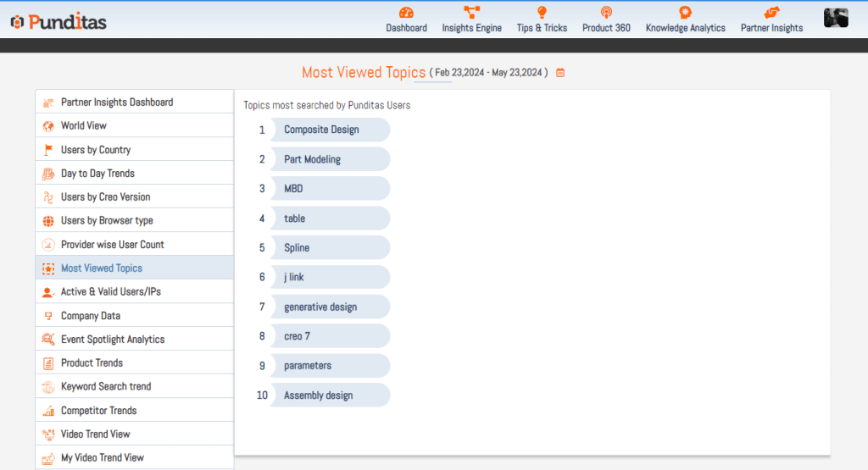Open Keyword Search trend page
This screenshot has height=470, width=868.
(106, 387)
